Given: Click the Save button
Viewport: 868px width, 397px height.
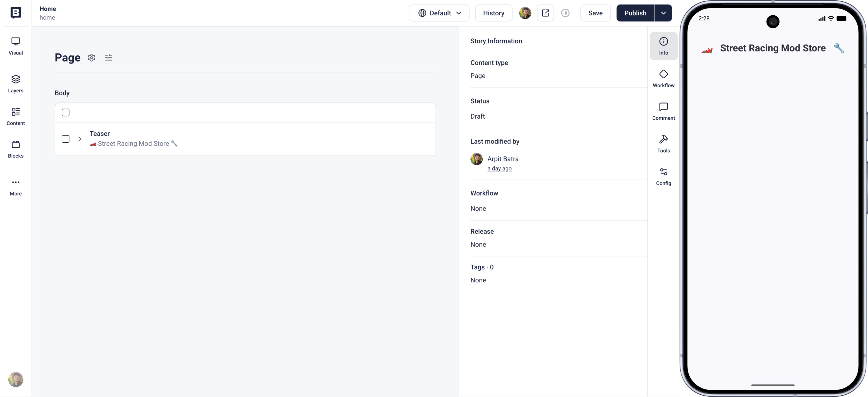Looking at the screenshot, I should [595, 13].
